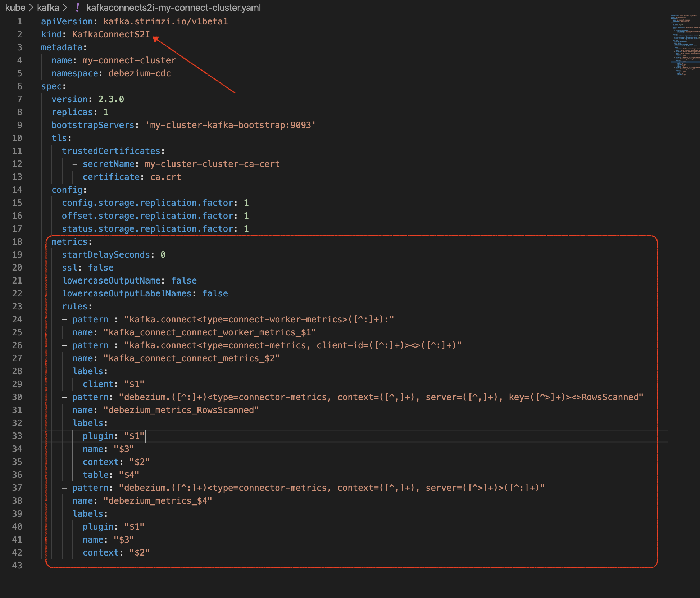Click the debezium_metrics_RowsScanned name value
Image resolution: width=700 pixels, height=598 pixels.
click(181, 410)
